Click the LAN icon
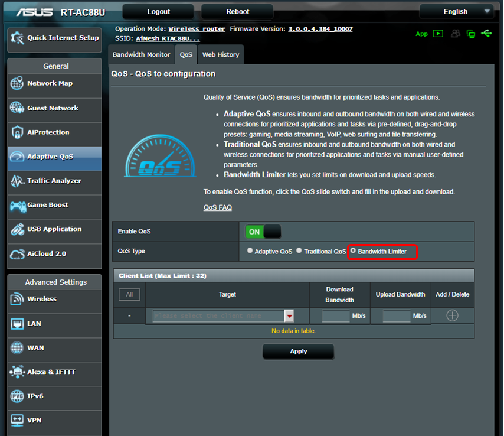This screenshot has width=504, height=436. [17, 324]
